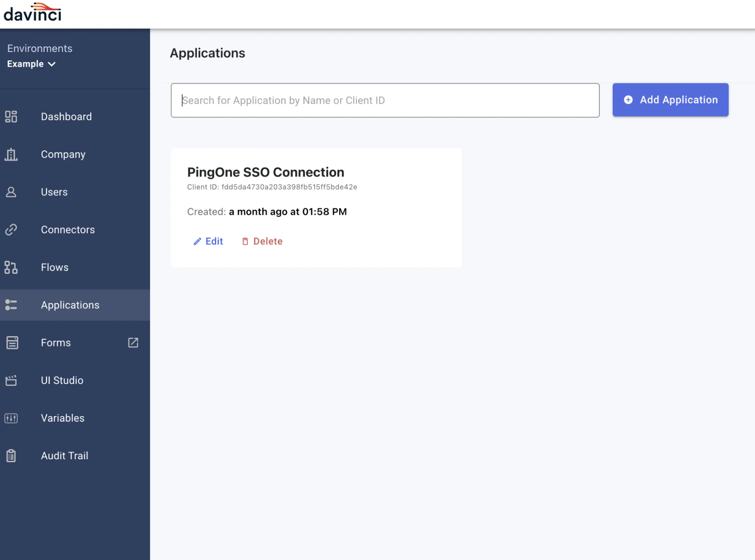Select Applications in the sidebar
The height and width of the screenshot is (560, 755).
(75, 305)
